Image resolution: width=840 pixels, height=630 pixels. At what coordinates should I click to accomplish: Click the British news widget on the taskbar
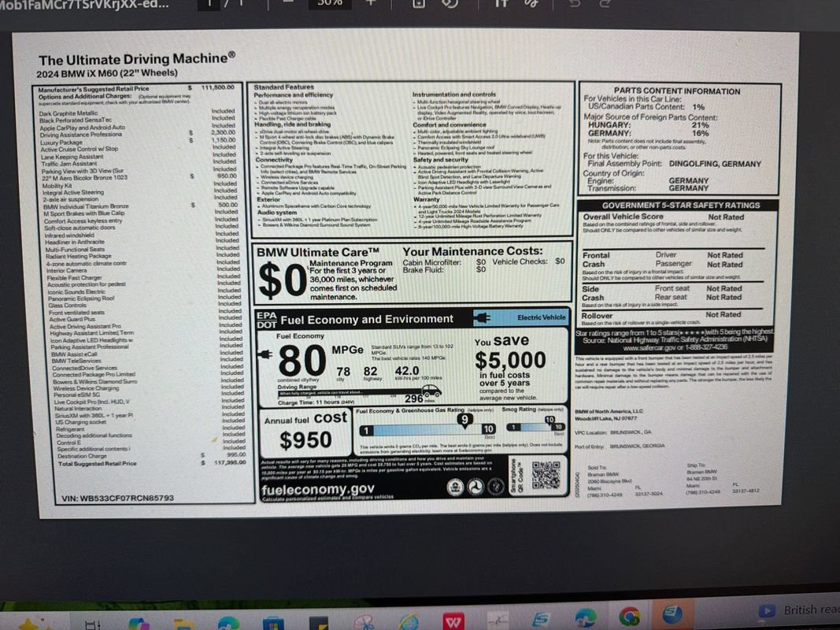click(x=798, y=610)
